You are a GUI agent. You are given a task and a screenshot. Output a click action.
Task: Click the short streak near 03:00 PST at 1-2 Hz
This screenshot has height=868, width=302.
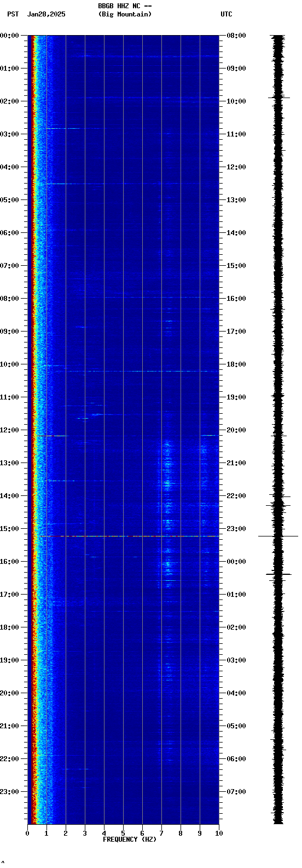tap(63, 128)
